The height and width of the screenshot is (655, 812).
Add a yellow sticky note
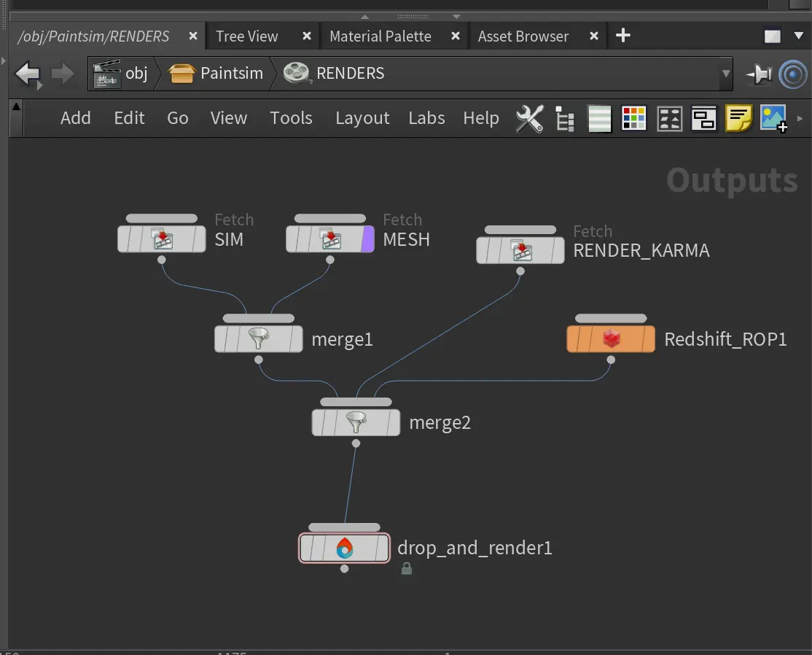click(x=738, y=119)
